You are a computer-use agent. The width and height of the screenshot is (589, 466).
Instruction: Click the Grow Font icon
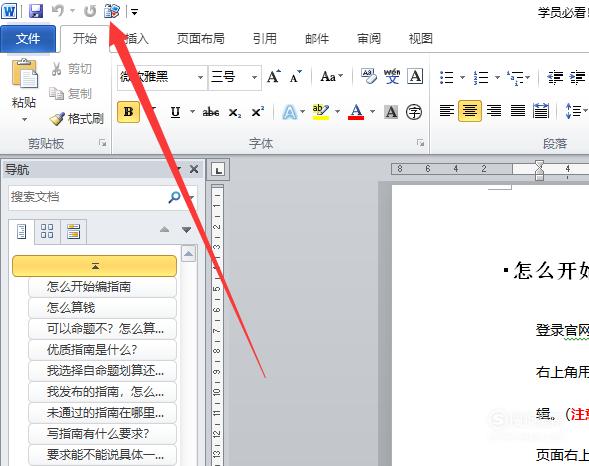pos(274,77)
